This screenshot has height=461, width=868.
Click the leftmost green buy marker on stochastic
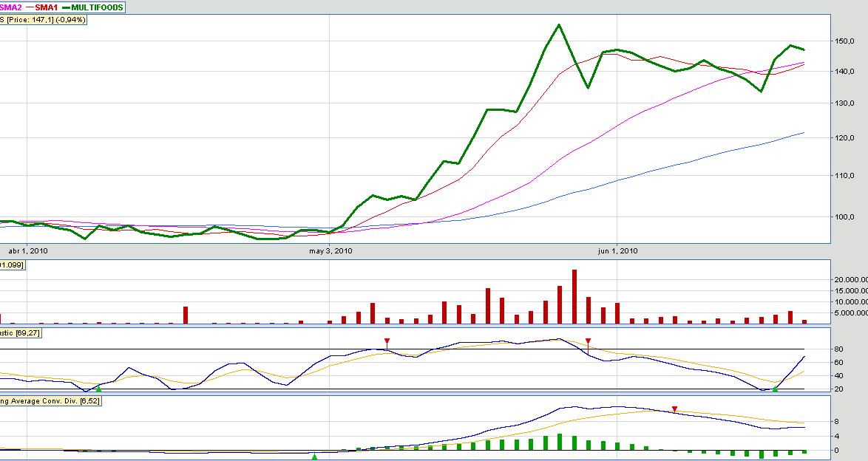pyautogui.click(x=98, y=389)
